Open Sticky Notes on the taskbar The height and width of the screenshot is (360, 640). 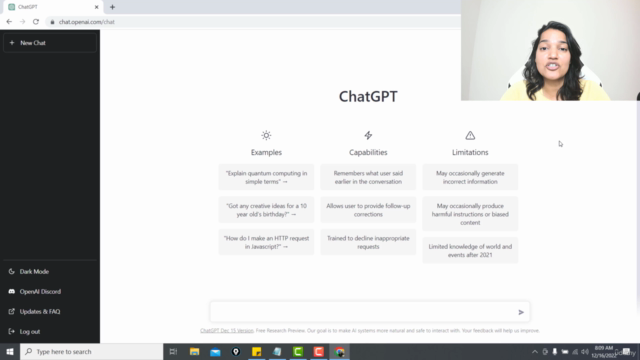256,351
